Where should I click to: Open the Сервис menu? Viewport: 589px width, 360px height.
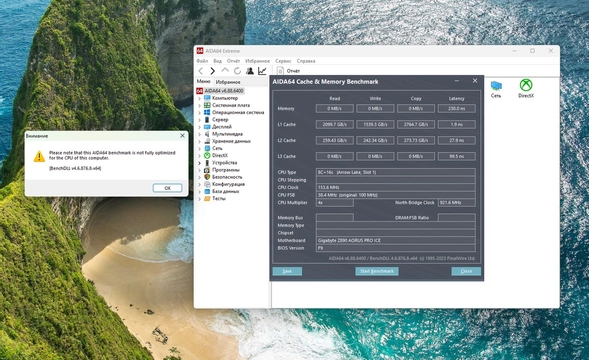coord(283,61)
